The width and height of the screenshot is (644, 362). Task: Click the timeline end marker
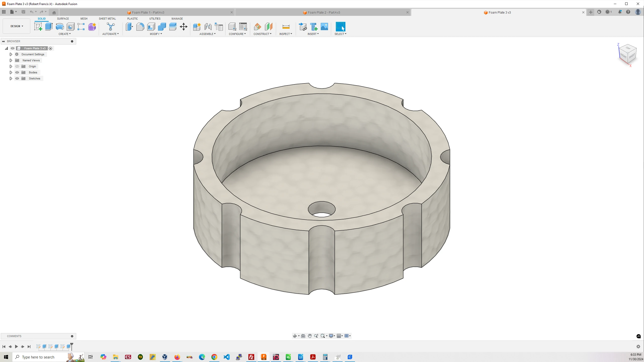(72, 346)
